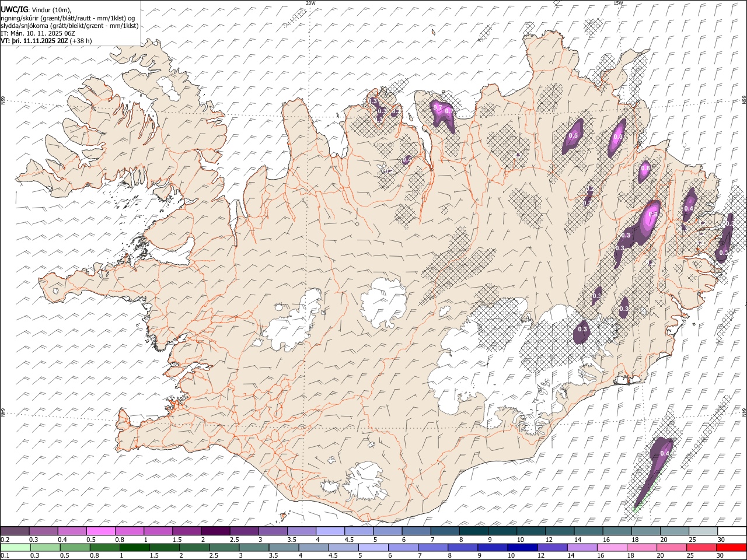Click the 25 red-pink swatch in lower legend row
The image size is (747, 560).
[701, 547]
